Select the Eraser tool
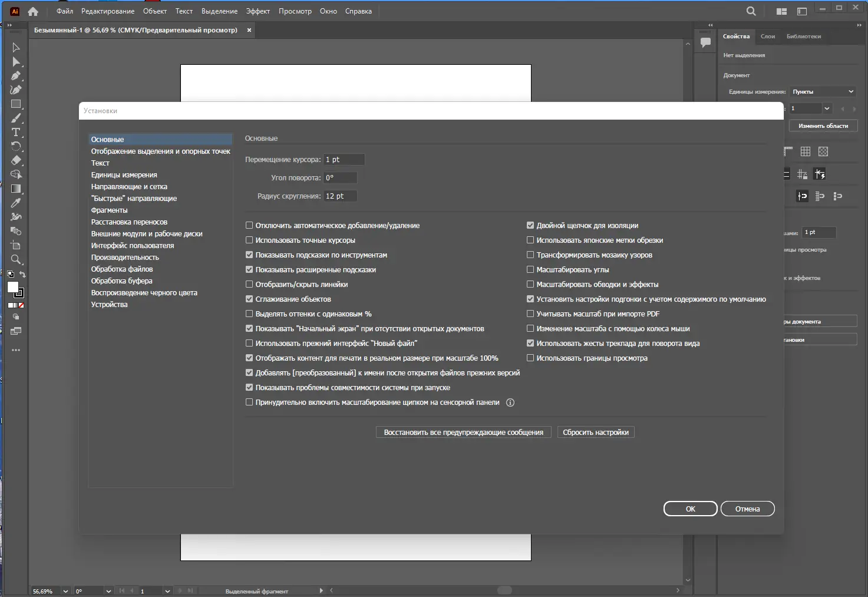This screenshot has height=597, width=868. [16, 160]
